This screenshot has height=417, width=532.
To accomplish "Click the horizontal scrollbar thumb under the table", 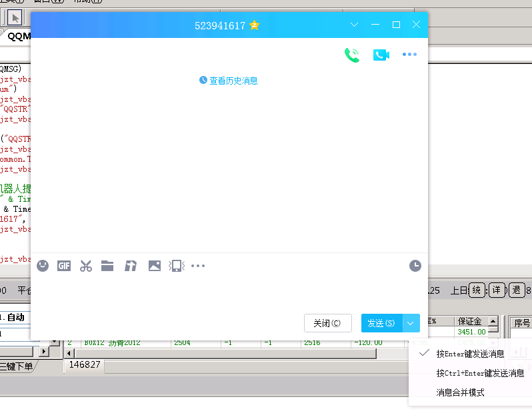I will pos(225,354).
